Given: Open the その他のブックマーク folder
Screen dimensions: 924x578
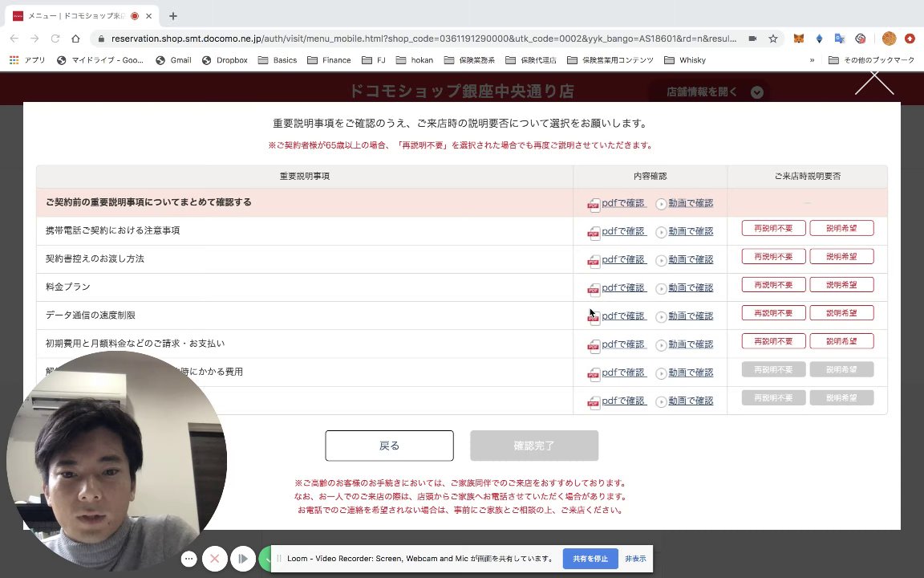Looking at the screenshot, I should (x=872, y=60).
